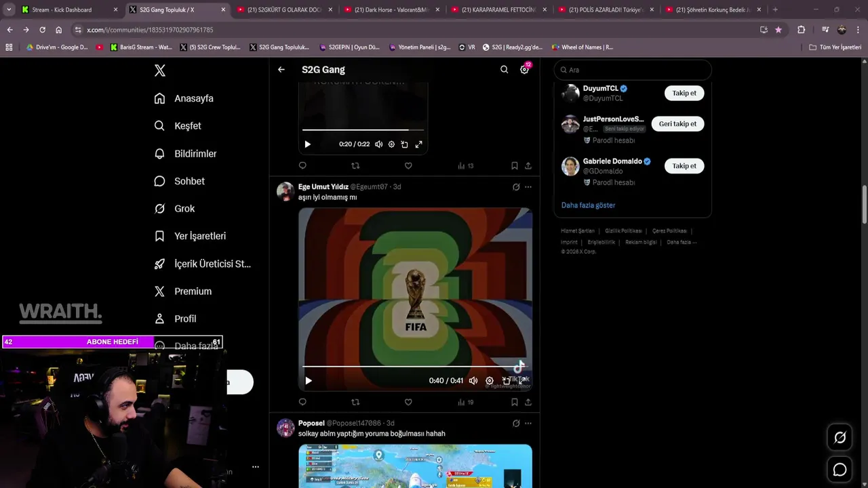
Task: Switch to Stream - Kick Dashboard tab
Action: click(x=69, y=9)
